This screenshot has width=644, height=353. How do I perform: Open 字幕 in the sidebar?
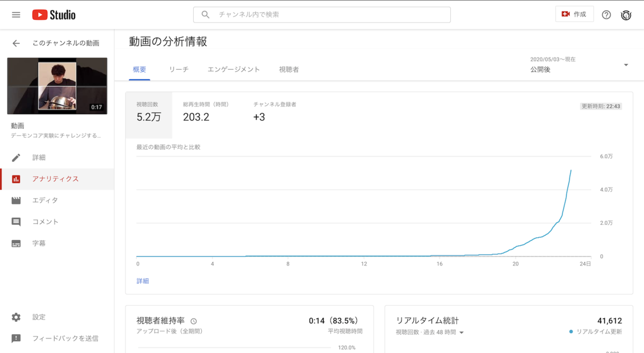pos(57,244)
